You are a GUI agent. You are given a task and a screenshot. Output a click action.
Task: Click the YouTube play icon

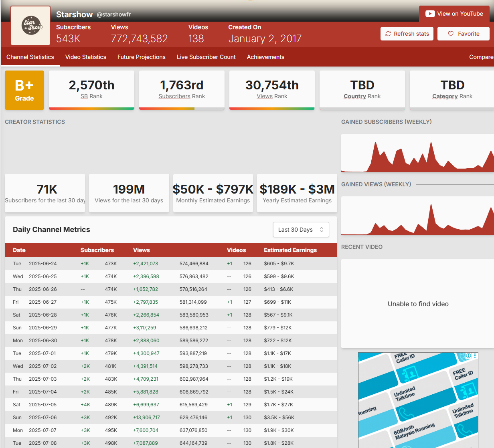[x=430, y=14]
